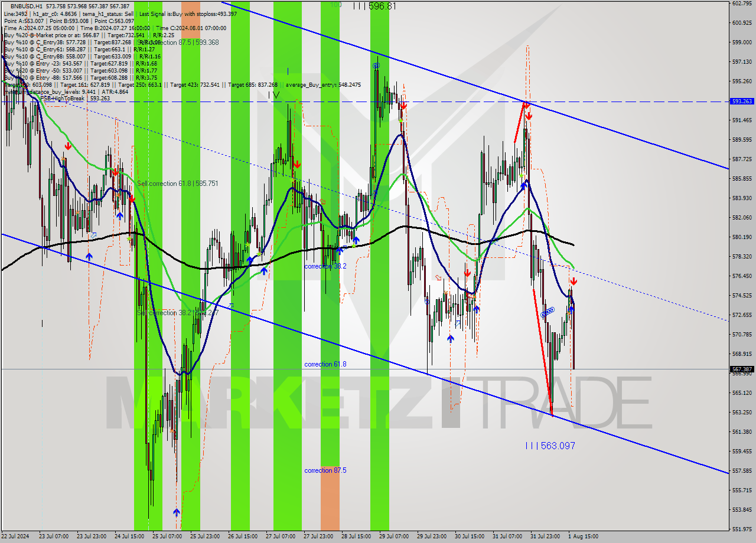
Task: Click the '31 Jul 23:00' time axis label
Action: pyautogui.click(x=545, y=537)
